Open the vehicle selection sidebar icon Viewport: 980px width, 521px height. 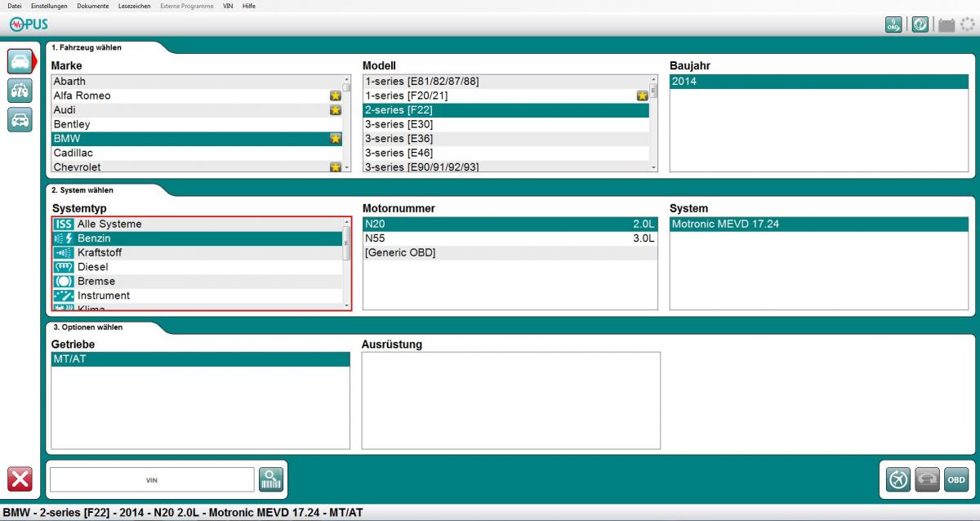coord(20,61)
